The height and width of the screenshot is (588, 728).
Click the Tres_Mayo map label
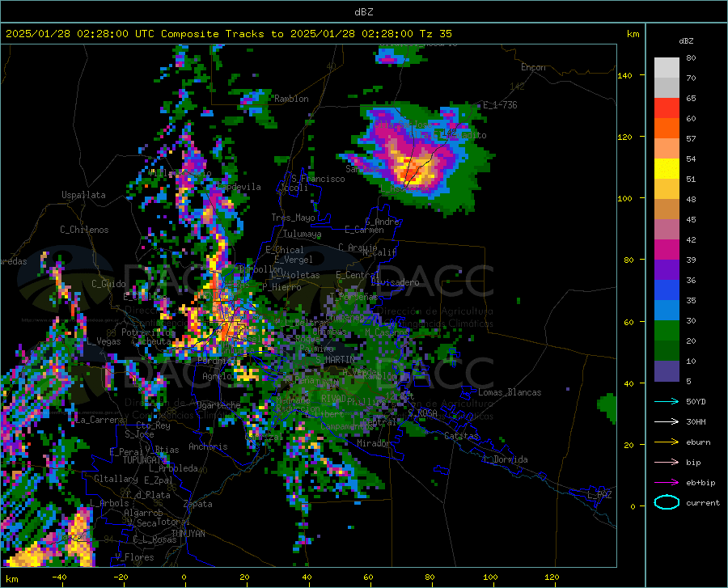293,218
